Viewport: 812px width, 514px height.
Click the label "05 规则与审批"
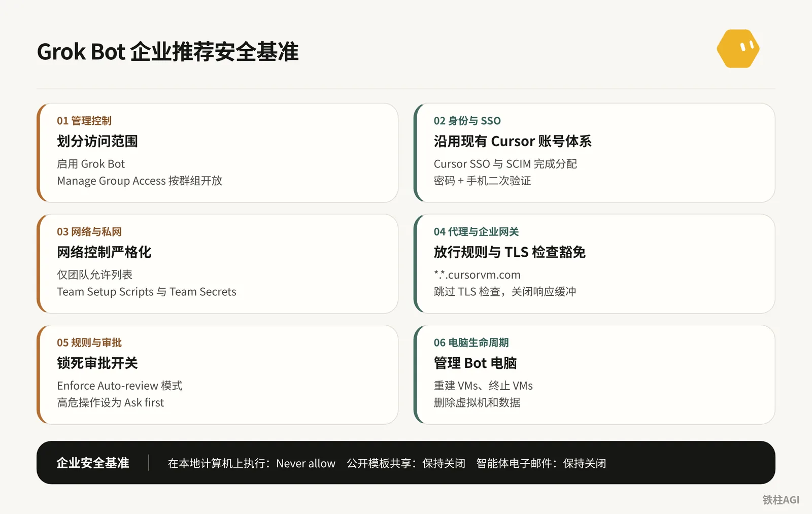pos(89,343)
